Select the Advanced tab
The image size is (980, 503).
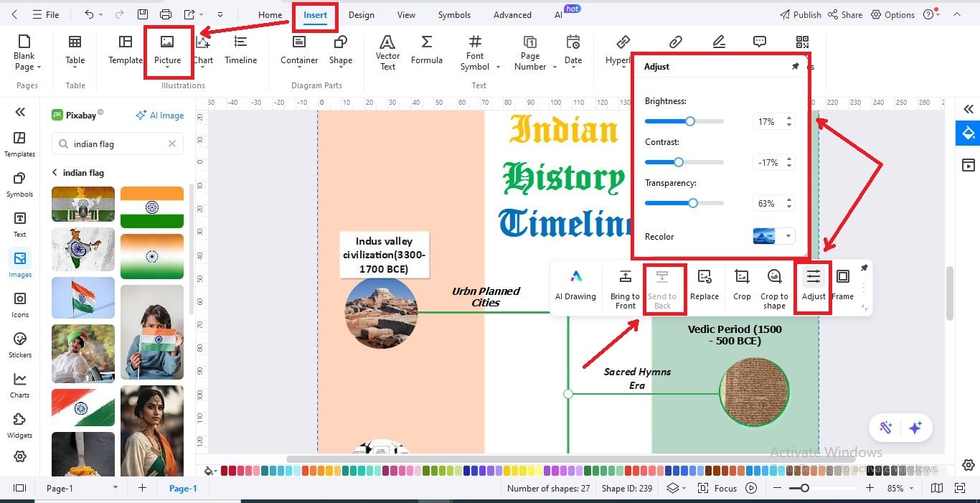tap(512, 14)
